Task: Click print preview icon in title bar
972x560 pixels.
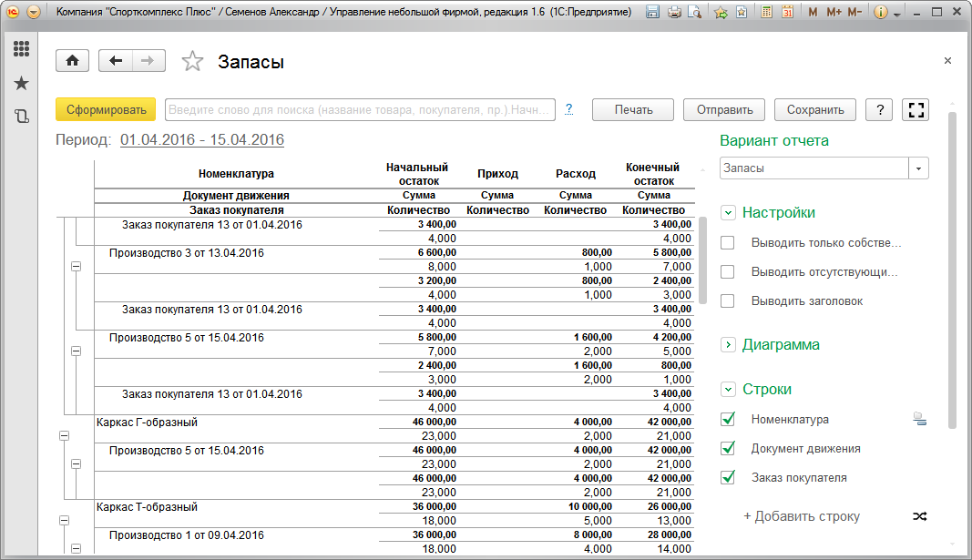Action: pyautogui.click(x=694, y=13)
